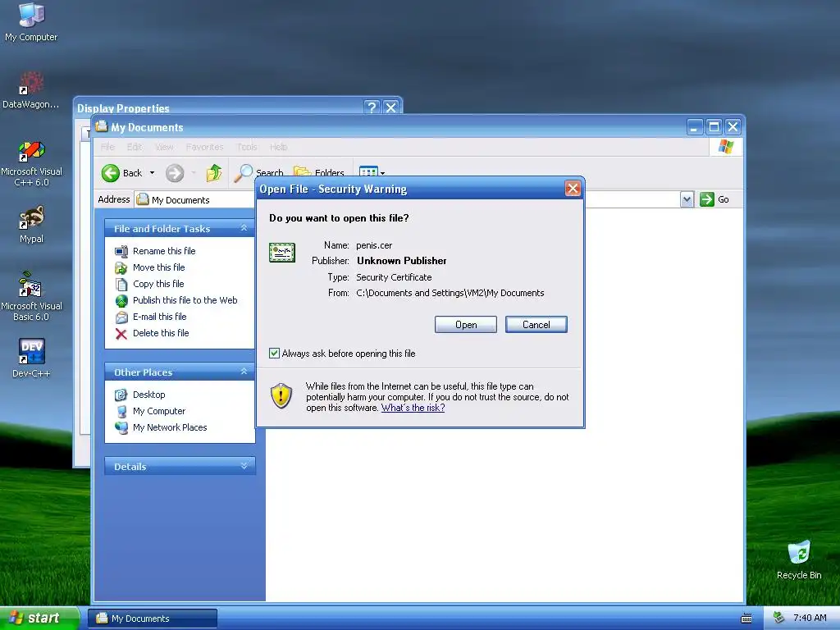Open the Tools menu

[x=247, y=147]
